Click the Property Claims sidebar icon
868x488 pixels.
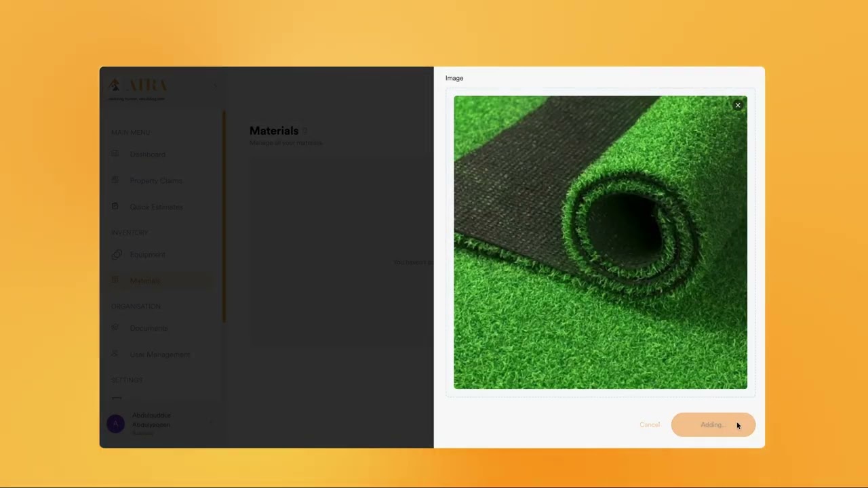click(x=115, y=180)
